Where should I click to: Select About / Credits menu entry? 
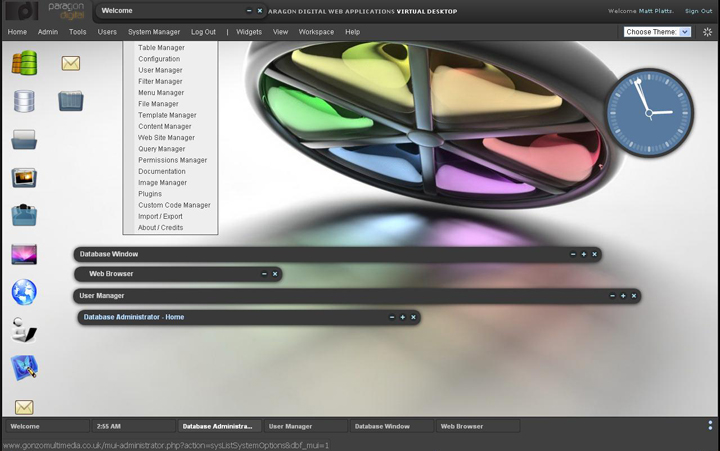click(161, 228)
